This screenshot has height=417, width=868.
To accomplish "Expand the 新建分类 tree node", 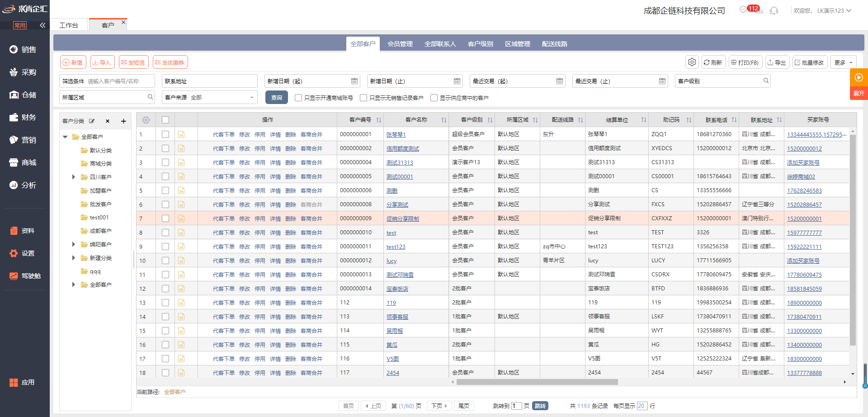I will pyautogui.click(x=74, y=258).
